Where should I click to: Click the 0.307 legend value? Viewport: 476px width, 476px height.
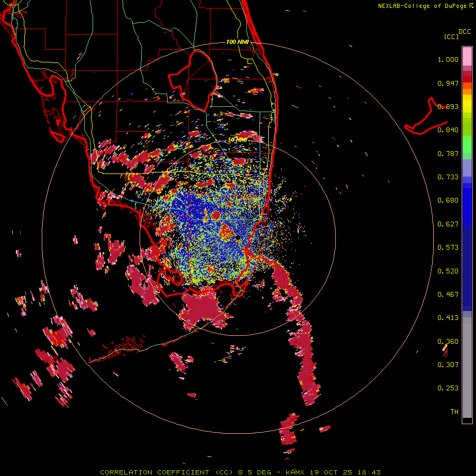click(x=448, y=365)
